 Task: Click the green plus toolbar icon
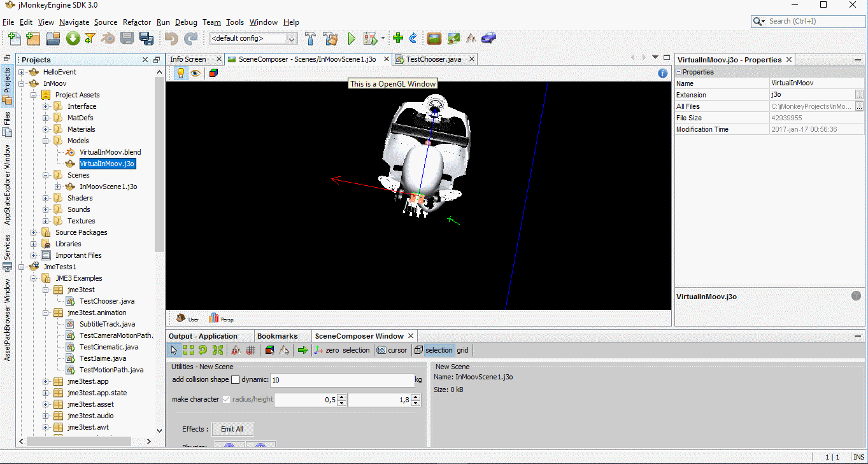(x=398, y=38)
